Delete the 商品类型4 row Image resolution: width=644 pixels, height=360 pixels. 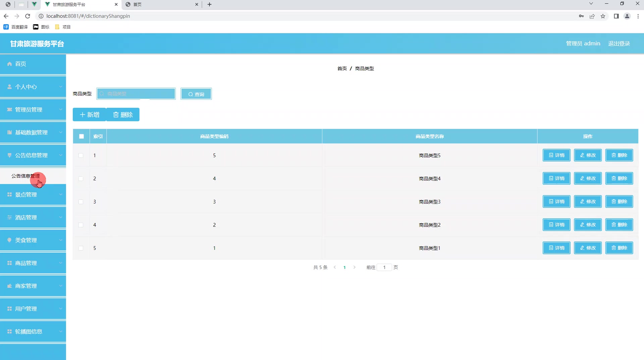tap(619, 178)
